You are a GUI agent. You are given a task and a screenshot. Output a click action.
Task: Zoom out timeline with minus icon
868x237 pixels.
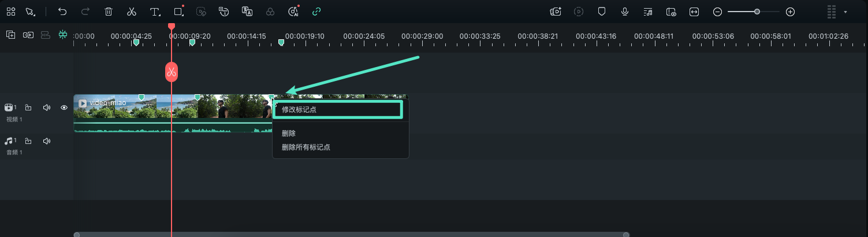click(717, 12)
